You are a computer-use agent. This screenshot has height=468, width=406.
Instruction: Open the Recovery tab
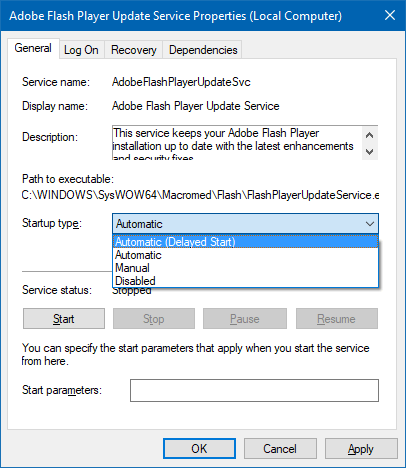point(134,50)
